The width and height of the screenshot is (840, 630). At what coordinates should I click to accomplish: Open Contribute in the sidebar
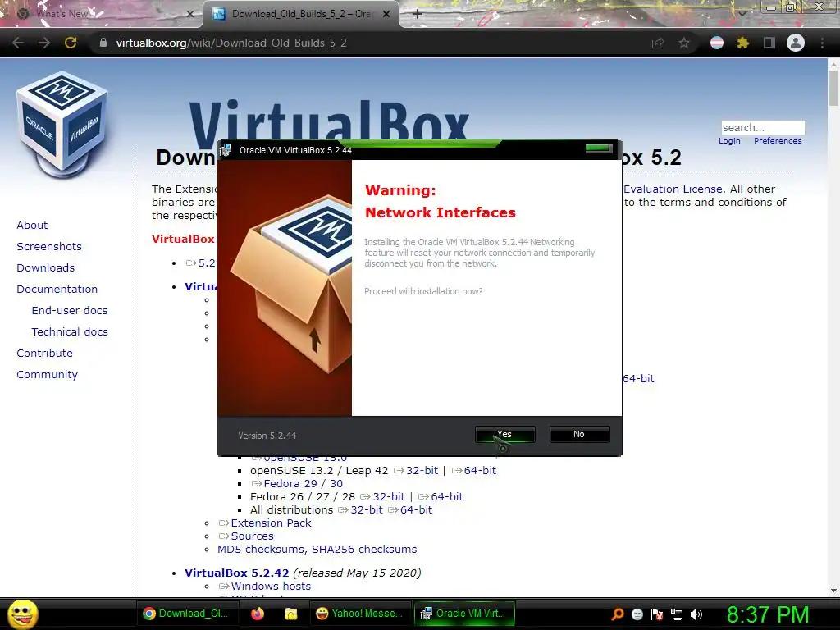coord(44,354)
